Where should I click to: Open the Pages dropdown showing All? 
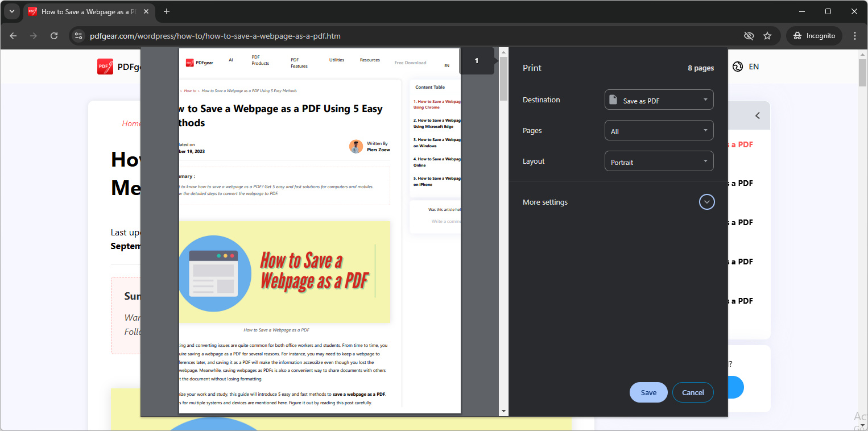click(659, 130)
